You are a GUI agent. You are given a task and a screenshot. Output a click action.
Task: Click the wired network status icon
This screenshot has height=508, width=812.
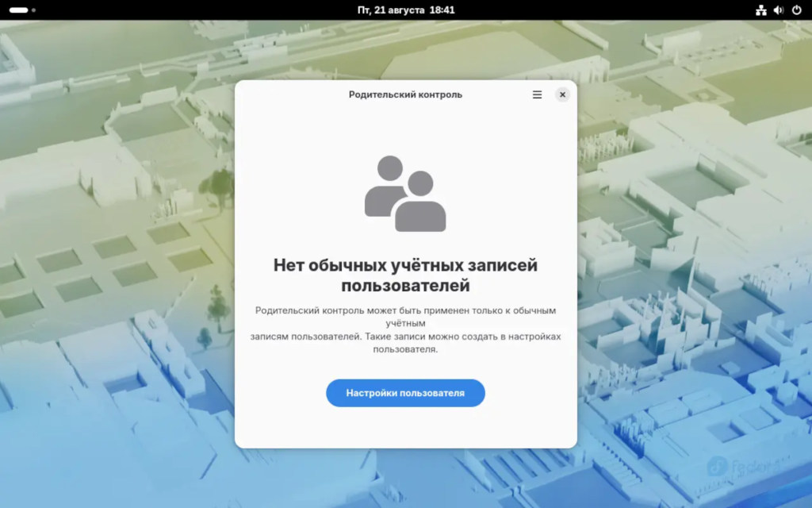coord(760,10)
